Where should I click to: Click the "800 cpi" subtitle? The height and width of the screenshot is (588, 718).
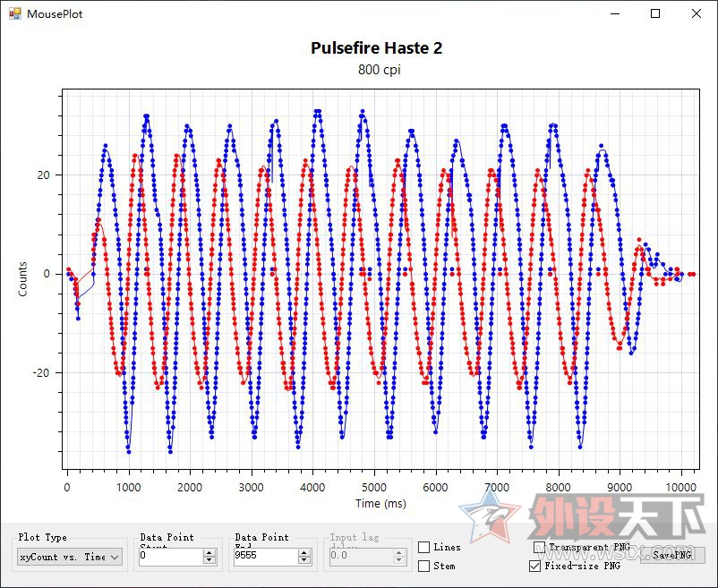(x=380, y=70)
